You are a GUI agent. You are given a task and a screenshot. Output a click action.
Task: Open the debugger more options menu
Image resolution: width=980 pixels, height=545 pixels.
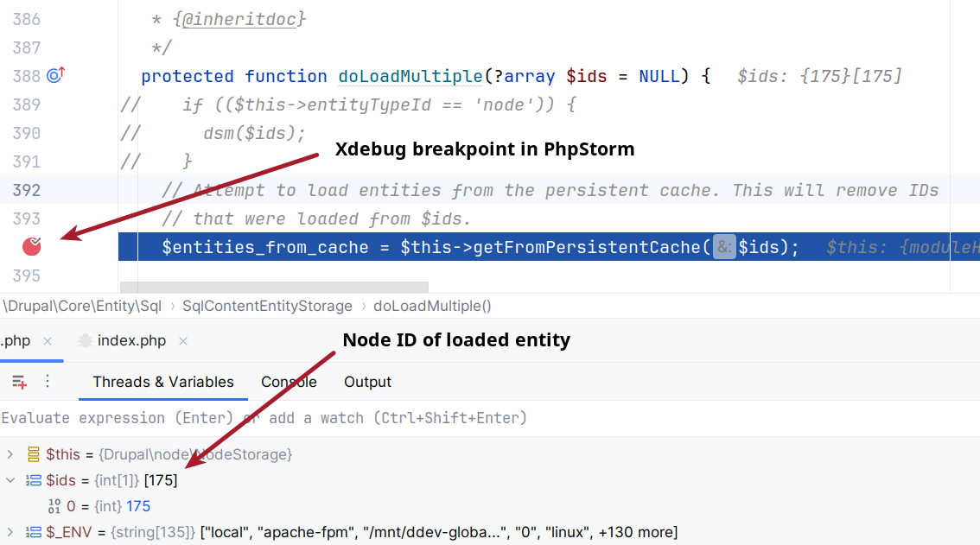coord(48,381)
